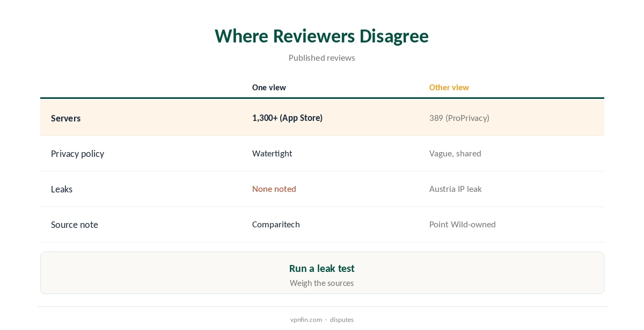
Task: Click the 'Watertight' cell
Action: point(272,153)
